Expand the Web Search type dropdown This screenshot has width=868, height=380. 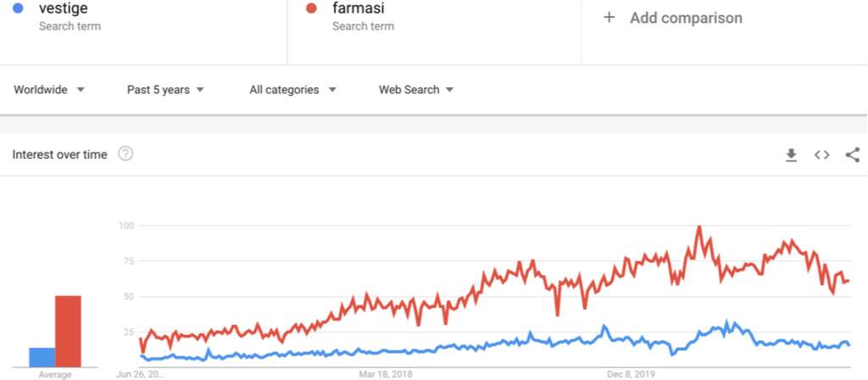416,90
